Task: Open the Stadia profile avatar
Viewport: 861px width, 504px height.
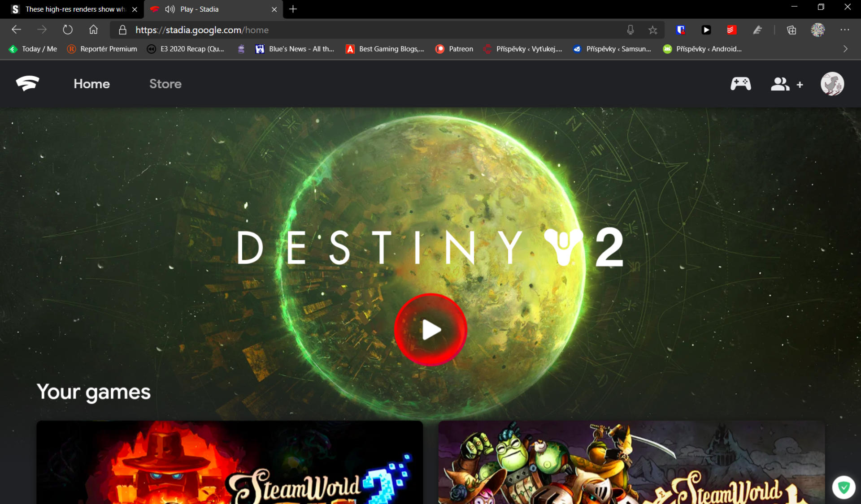Action: click(832, 84)
